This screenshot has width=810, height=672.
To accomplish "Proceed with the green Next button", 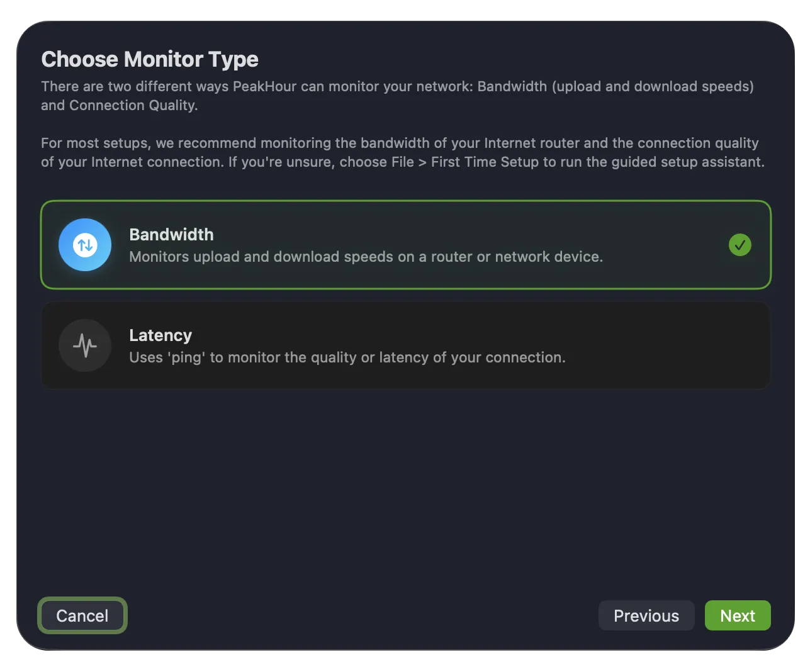I will click(x=738, y=615).
